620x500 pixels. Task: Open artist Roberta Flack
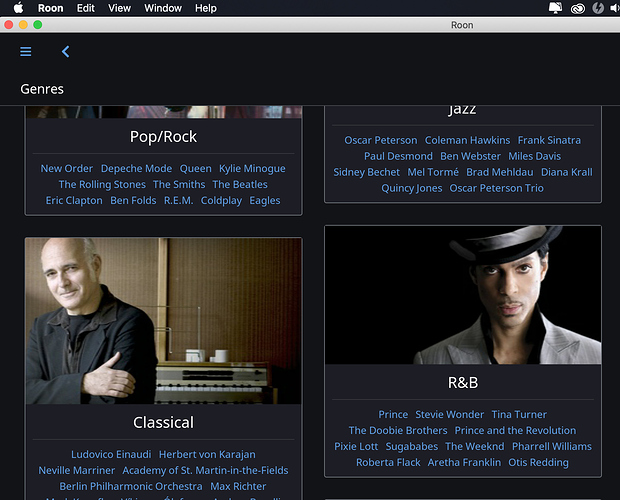coord(388,462)
